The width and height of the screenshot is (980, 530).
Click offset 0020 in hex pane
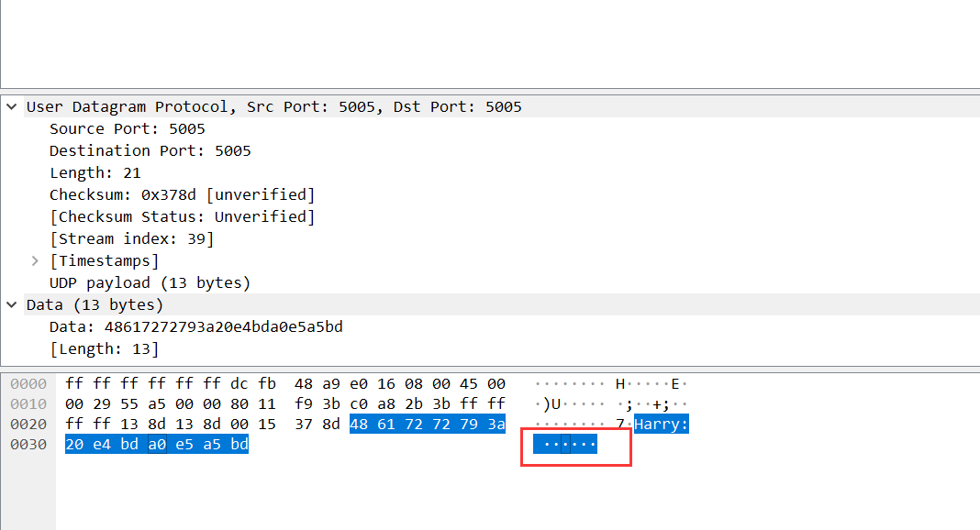pos(28,425)
